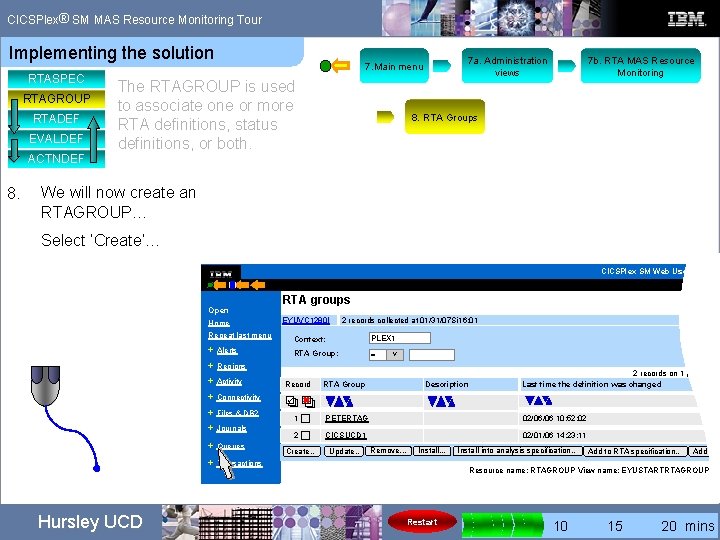Select the RTAGROUP box in hierarchy

(x=56, y=99)
